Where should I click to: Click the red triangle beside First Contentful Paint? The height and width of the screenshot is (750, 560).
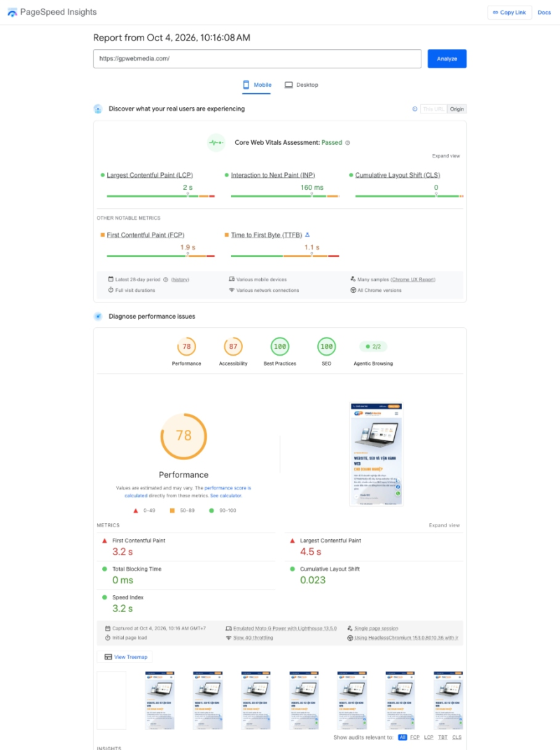click(x=105, y=541)
